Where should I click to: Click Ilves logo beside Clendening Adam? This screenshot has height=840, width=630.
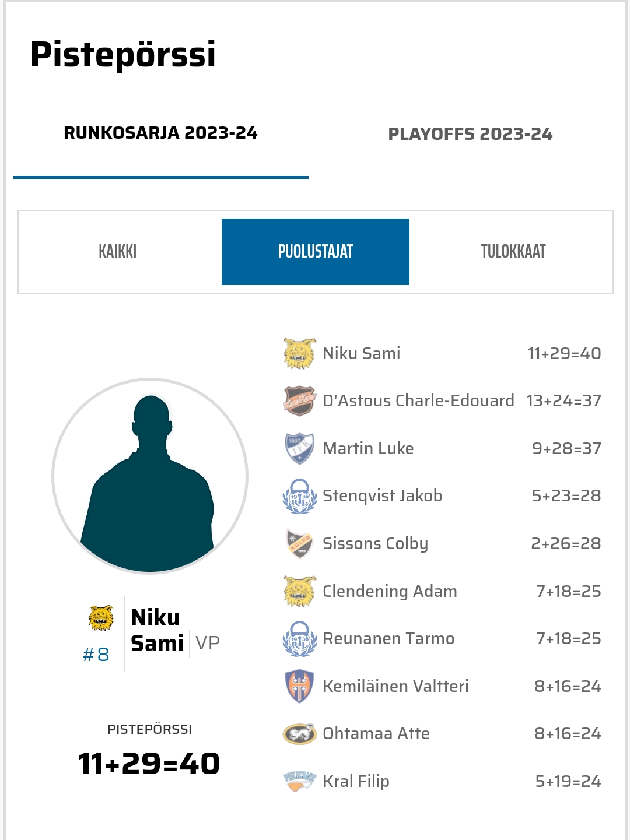[x=299, y=591]
